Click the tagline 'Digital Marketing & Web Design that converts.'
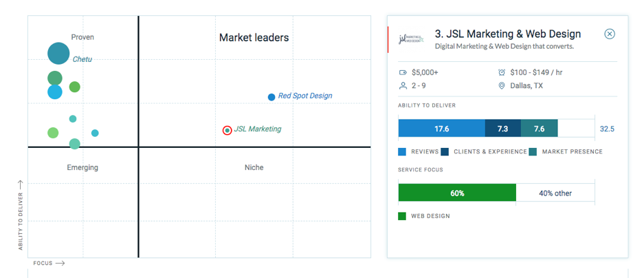Image resolution: width=644 pixels, height=278 pixels. coord(504,47)
